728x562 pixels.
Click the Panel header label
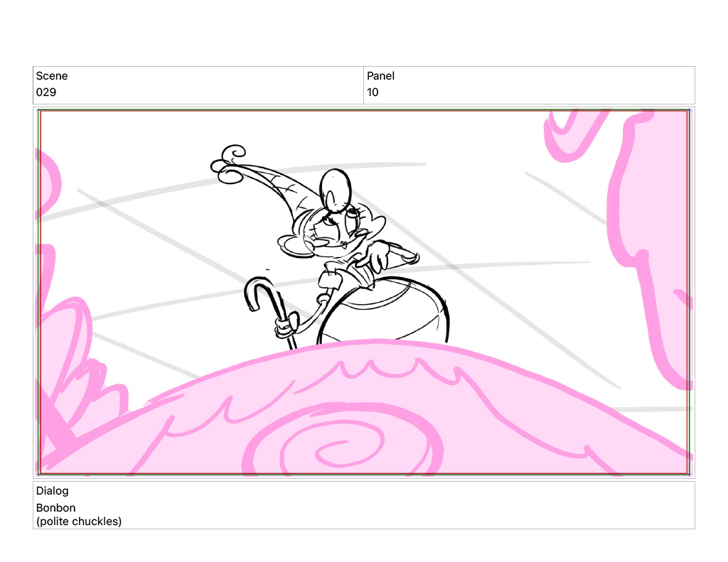(380, 76)
